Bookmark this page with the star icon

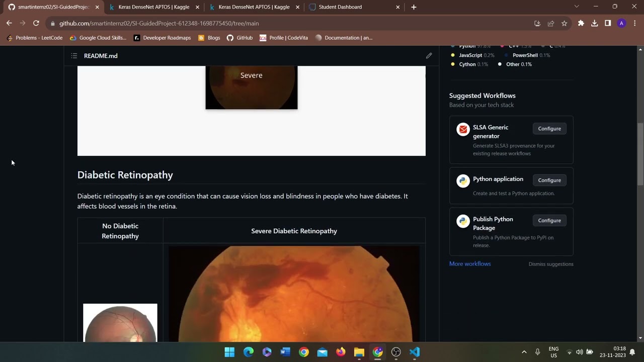[x=564, y=23]
